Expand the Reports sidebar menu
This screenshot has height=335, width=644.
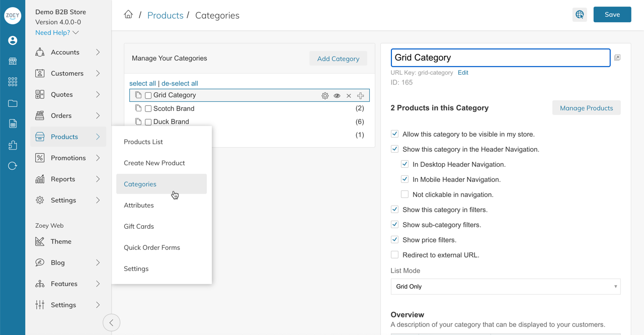tap(68, 179)
